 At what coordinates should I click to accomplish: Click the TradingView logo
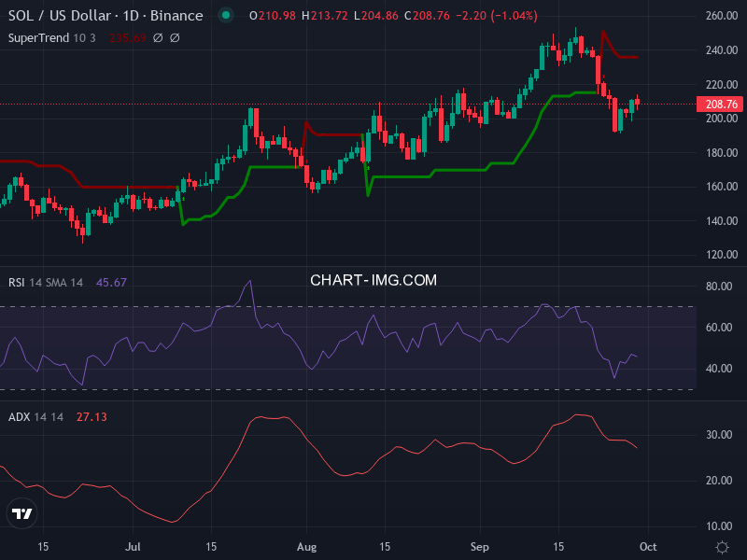[x=22, y=514]
